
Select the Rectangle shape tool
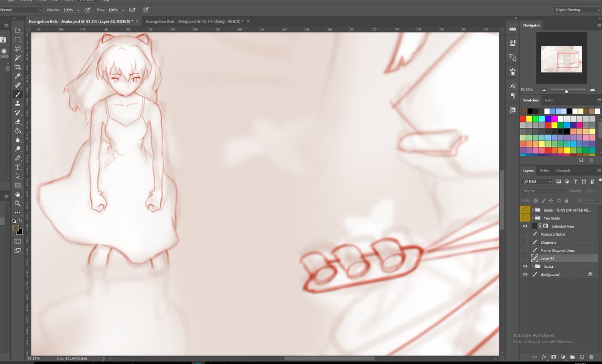click(18, 185)
